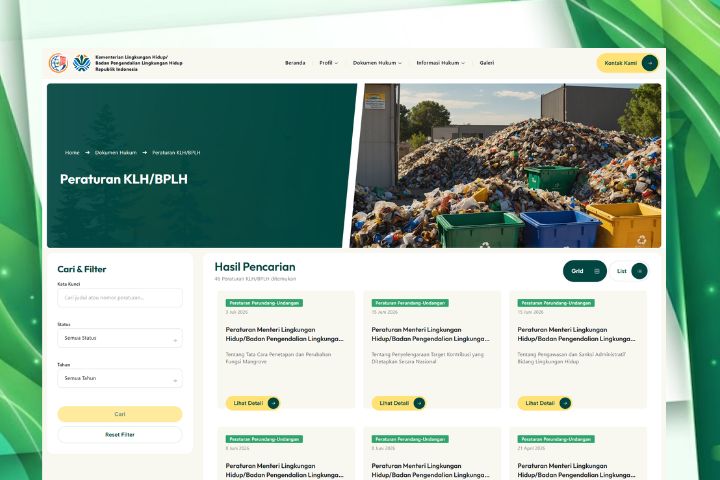This screenshot has width=720, height=480.
Task: Click the Kata Kunci search input field
Action: pos(120,298)
